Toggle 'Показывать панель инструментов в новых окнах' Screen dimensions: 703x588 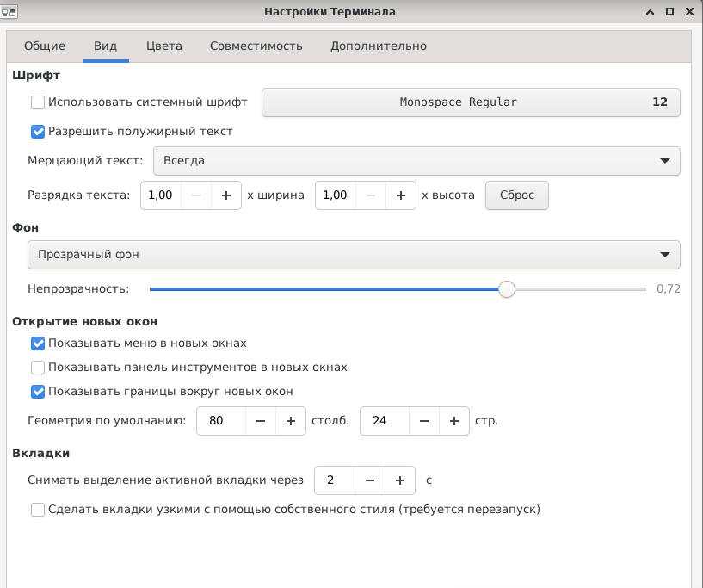38,368
